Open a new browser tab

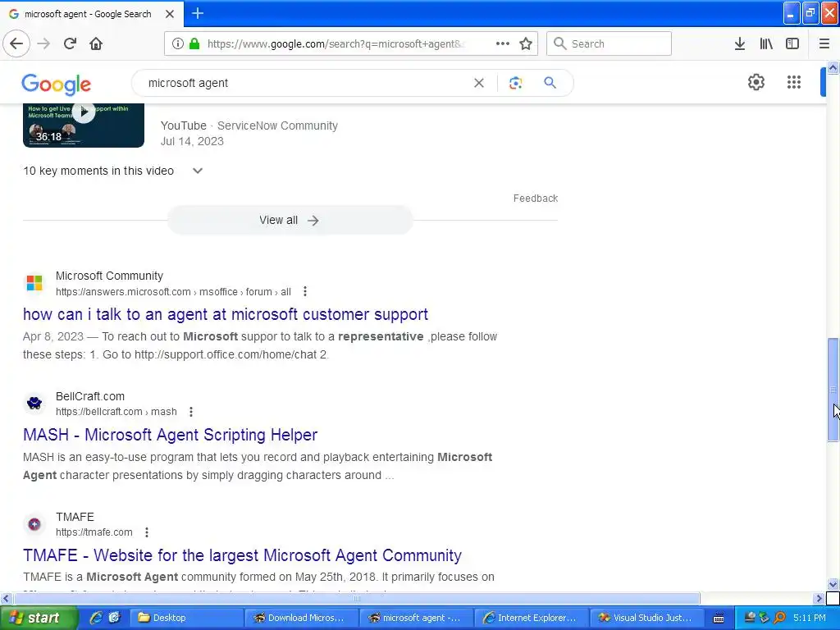point(197,13)
